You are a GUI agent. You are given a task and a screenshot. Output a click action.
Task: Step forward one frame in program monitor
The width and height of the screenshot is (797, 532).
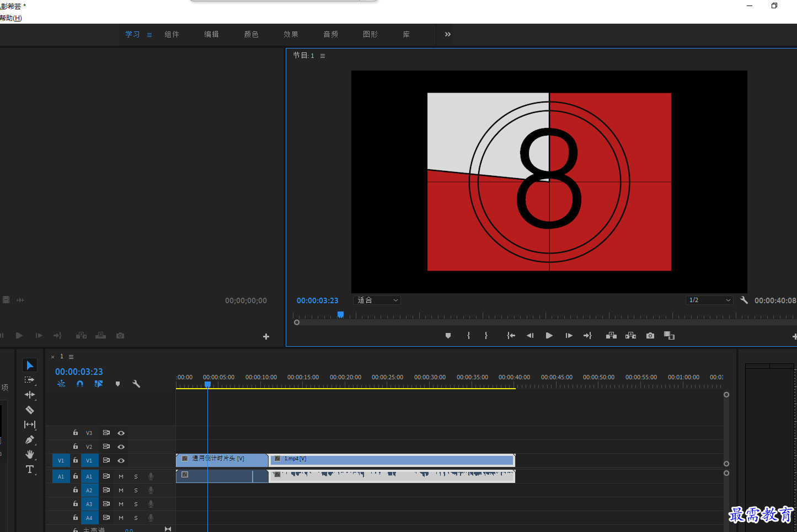click(569, 335)
